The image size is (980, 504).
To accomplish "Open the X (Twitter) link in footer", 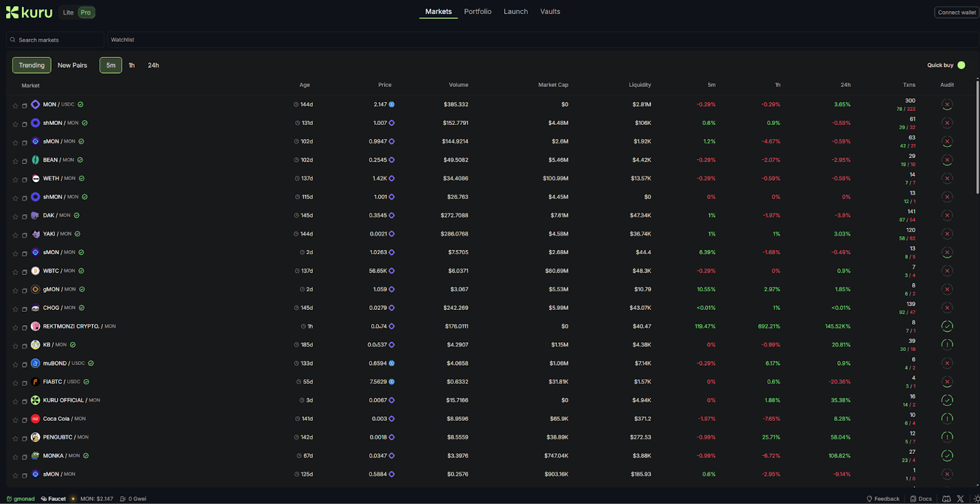I will (960, 498).
